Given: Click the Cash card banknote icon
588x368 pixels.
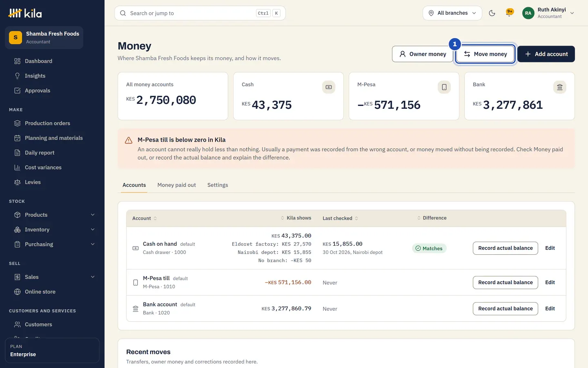Looking at the screenshot, I should (x=329, y=87).
